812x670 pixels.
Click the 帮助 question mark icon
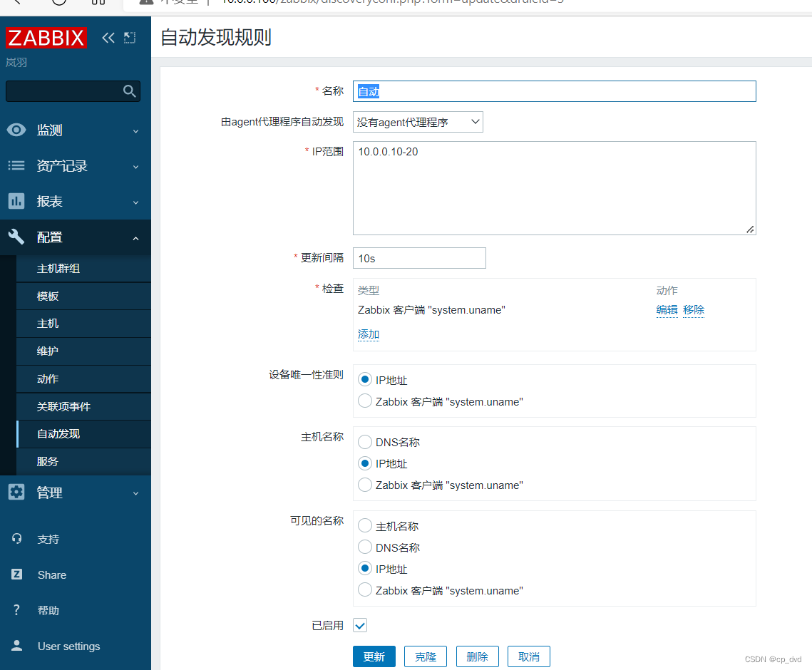16,609
